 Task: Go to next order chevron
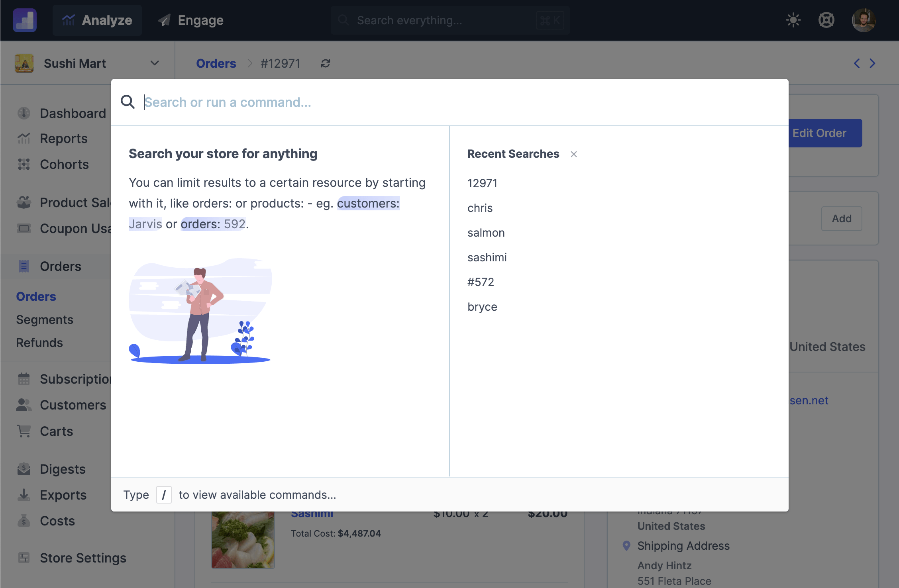[873, 63]
